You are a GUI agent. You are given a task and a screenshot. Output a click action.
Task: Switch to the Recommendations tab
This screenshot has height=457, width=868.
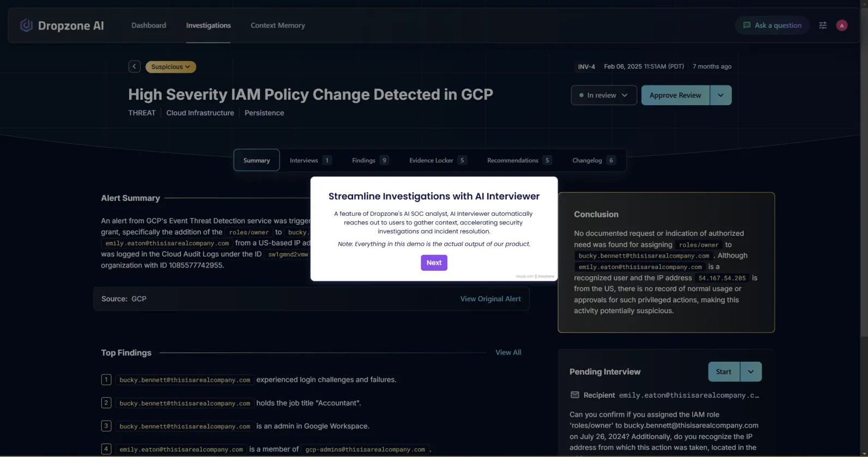click(x=519, y=160)
